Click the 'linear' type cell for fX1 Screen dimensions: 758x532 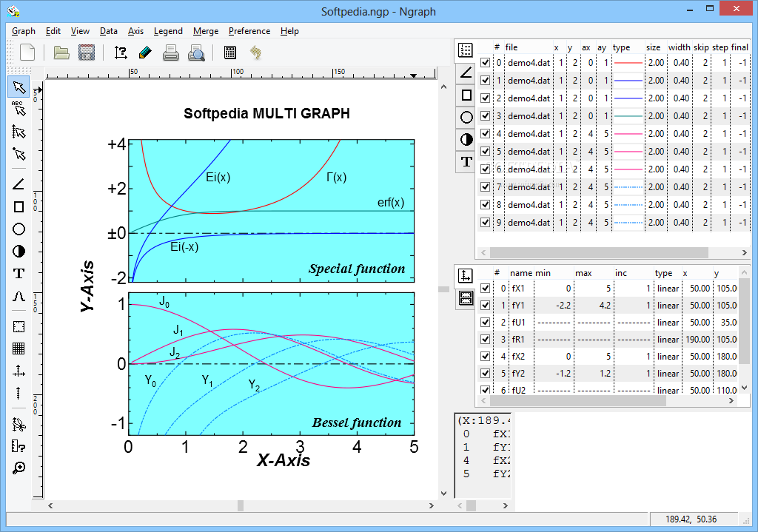668,289
